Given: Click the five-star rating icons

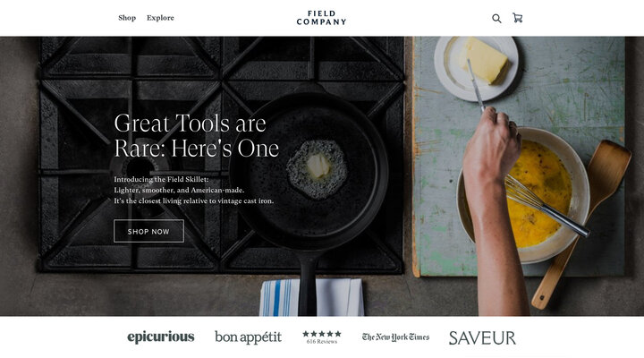Looking at the screenshot, I should (x=322, y=334).
